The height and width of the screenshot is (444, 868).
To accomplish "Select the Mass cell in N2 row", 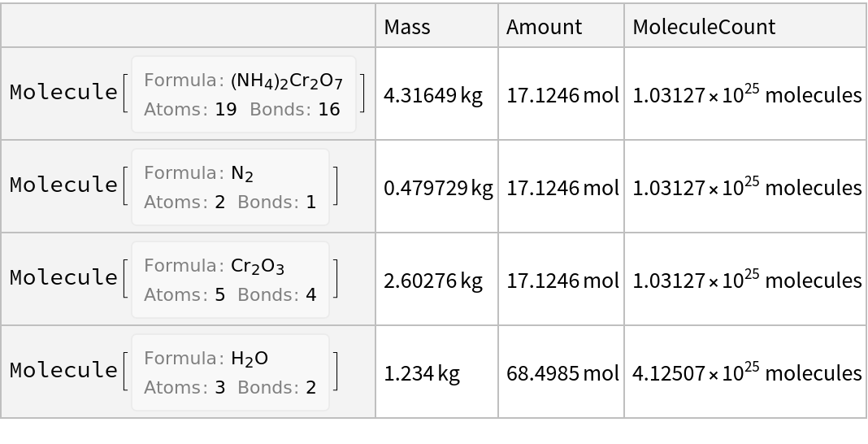I will click(x=436, y=186).
